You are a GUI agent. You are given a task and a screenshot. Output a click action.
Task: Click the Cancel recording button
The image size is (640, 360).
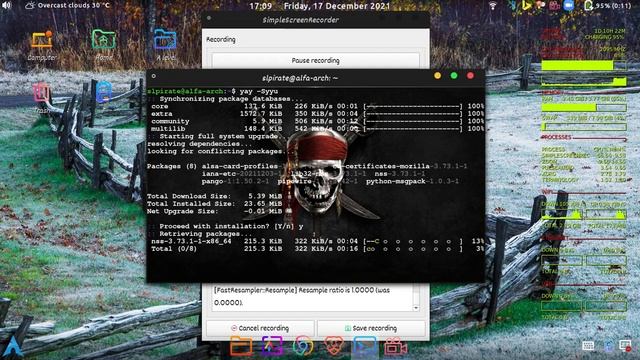click(x=260, y=328)
